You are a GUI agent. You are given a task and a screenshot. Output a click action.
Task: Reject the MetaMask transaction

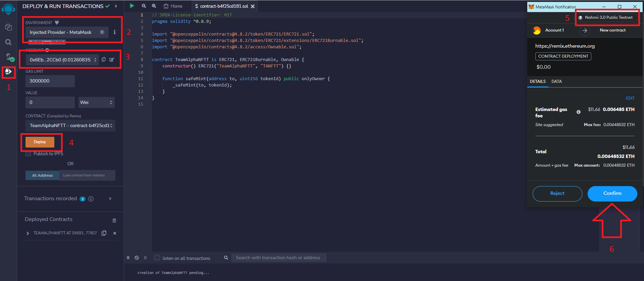click(557, 193)
